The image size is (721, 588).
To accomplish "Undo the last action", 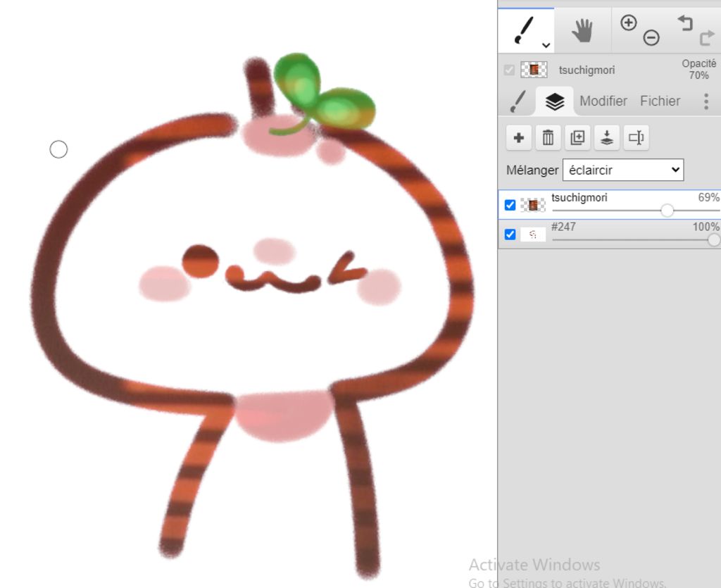I will click(x=685, y=23).
